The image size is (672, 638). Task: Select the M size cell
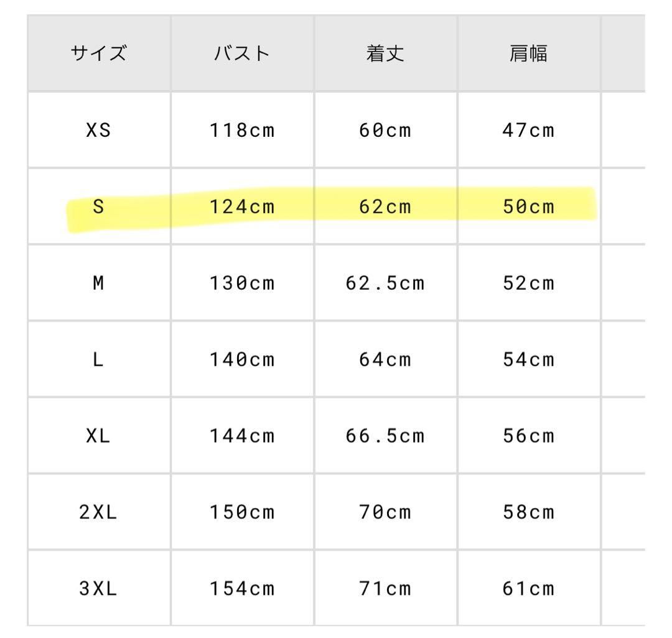coord(98,284)
